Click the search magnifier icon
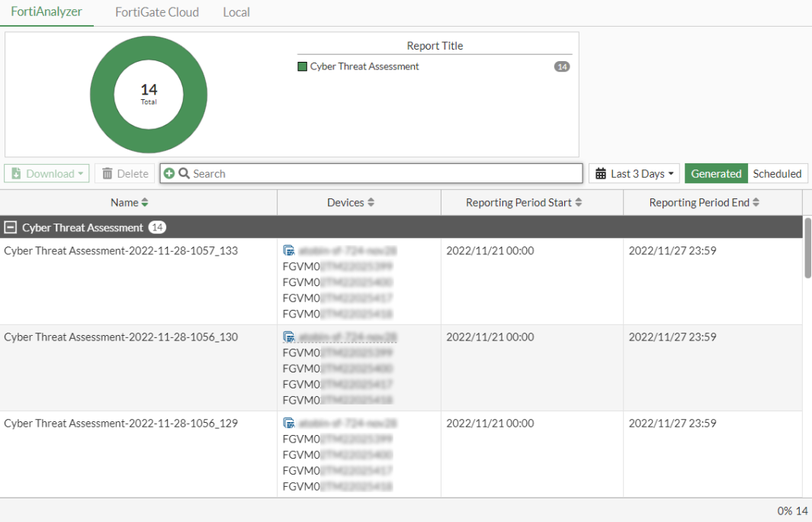 183,173
